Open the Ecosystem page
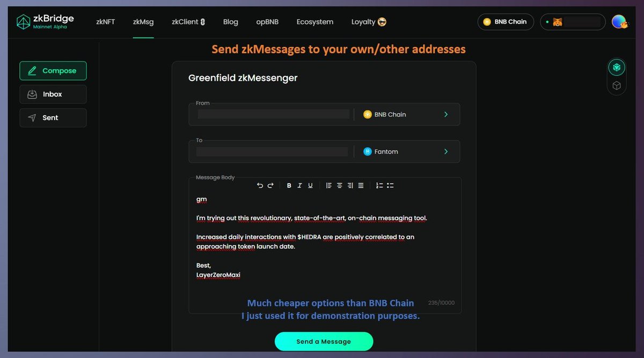Image resolution: width=644 pixels, height=358 pixels. (315, 22)
